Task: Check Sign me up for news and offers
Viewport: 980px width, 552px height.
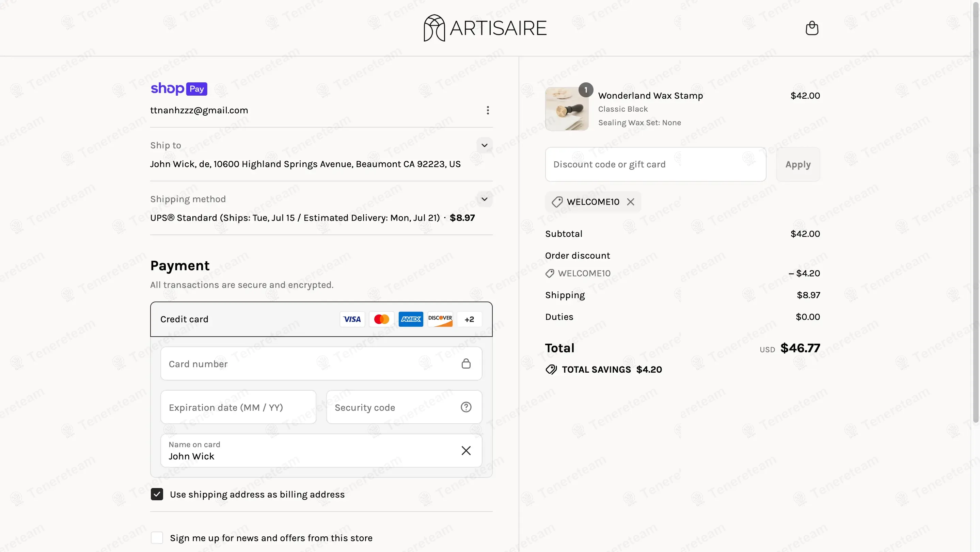Action: [x=157, y=538]
